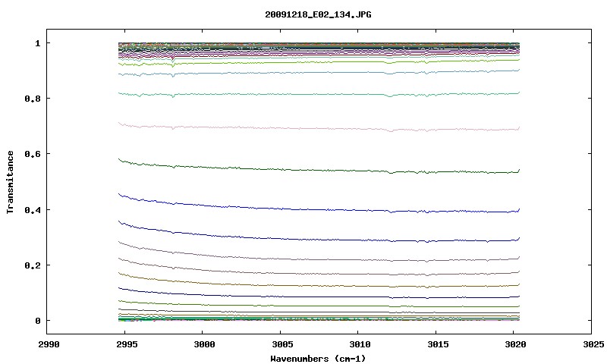Click the y-axis tick label 0.2
Image resolution: width=607 pixels, height=364 pixels.
pyautogui.click(x=33, y=265)
